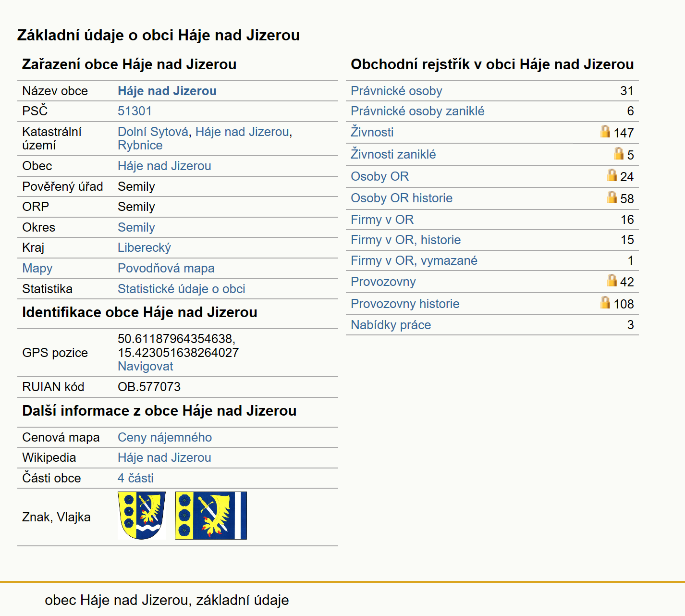Click the count 16 for Firmy v OR

click(627, 220)
